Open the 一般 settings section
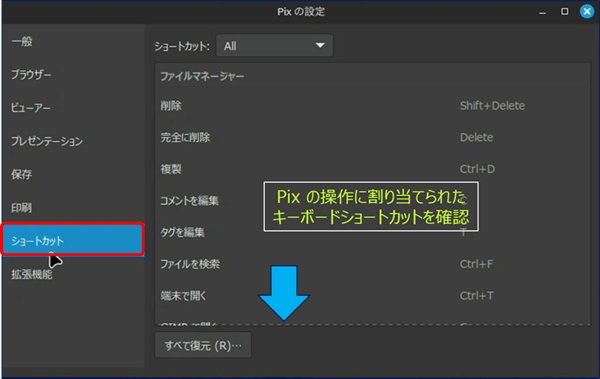Screen dimensions: 600x379 coord(73,41)
